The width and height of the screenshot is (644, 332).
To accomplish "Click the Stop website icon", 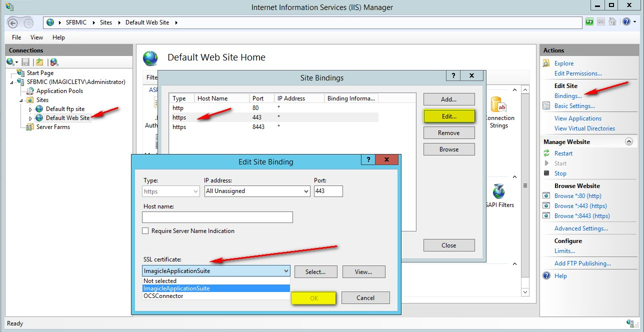I will click(x=546, y=173).
